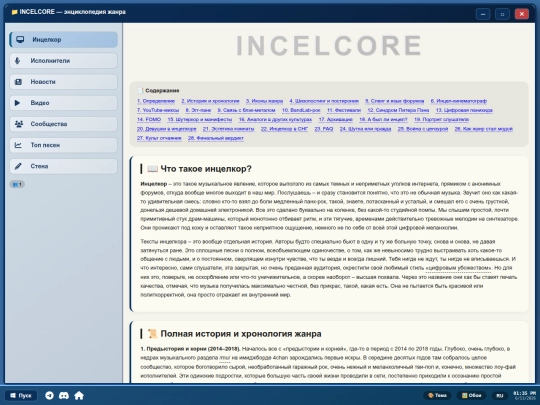
Task: Jump to 7. YouTube-миксы link
Action: (158, 110)
